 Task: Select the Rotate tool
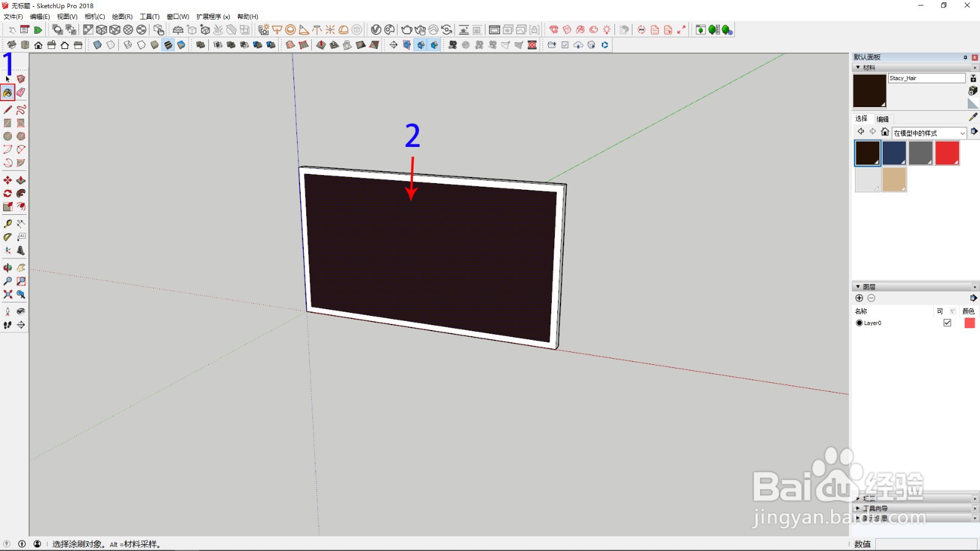click(x=7, y=193)
